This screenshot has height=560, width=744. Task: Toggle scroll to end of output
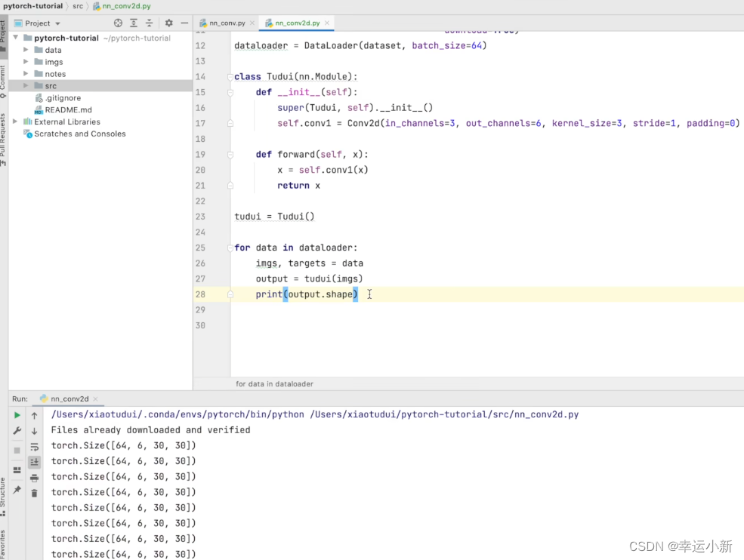click(34, 462)
